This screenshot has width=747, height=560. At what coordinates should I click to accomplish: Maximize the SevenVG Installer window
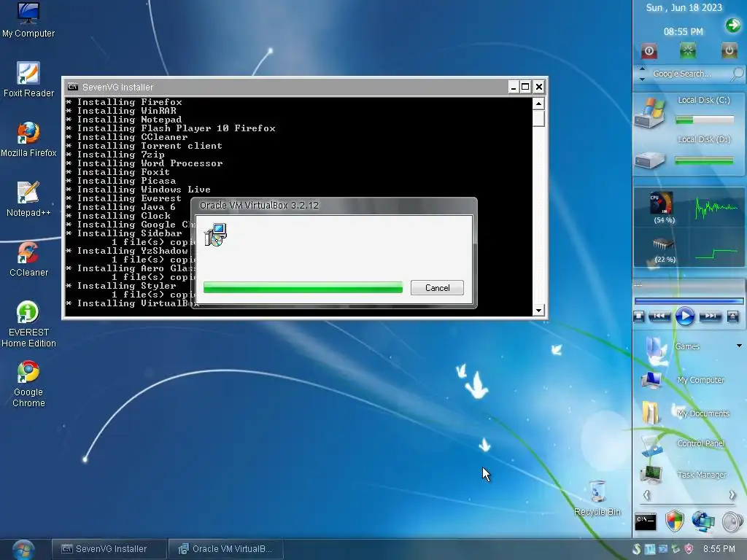(x=525, y=87)
